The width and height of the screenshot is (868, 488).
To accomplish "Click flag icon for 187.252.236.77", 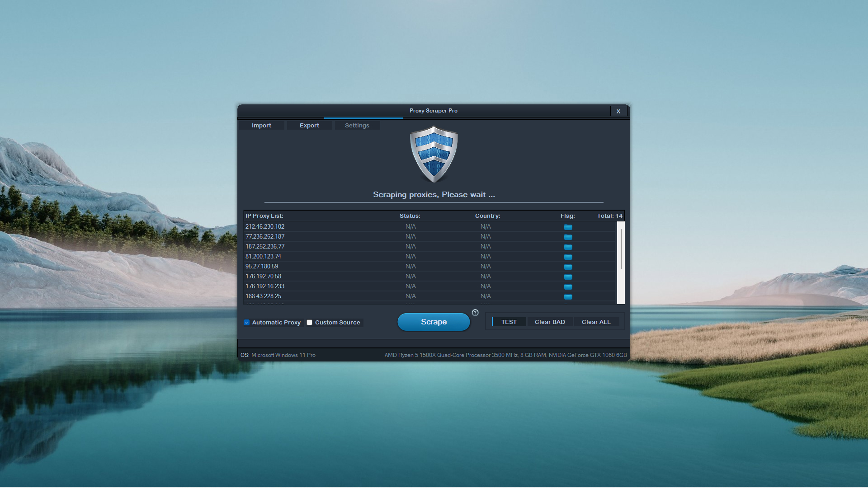I will pyautogui.click(x=568, y=247).
